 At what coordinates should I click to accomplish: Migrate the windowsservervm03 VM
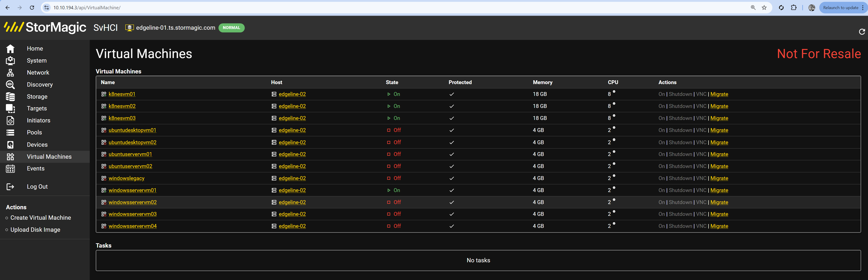[719, 214]
